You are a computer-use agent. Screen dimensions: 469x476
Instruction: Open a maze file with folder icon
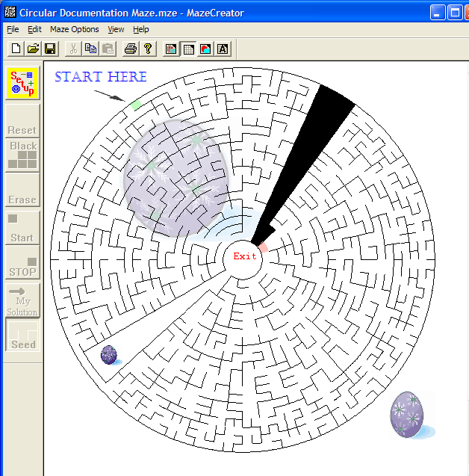[x=33, y=49]
